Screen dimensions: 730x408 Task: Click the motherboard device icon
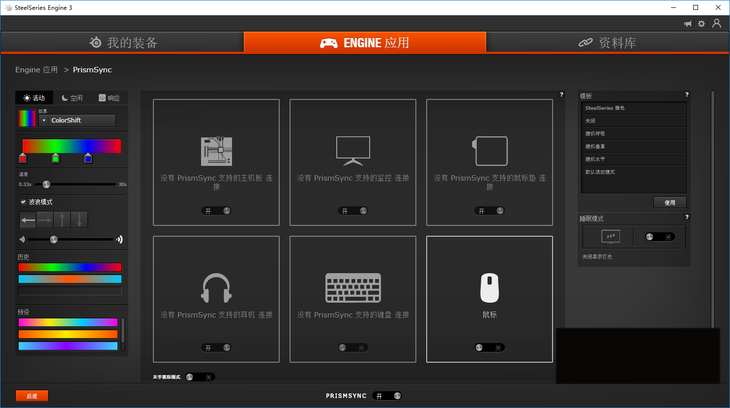(216, 151)
